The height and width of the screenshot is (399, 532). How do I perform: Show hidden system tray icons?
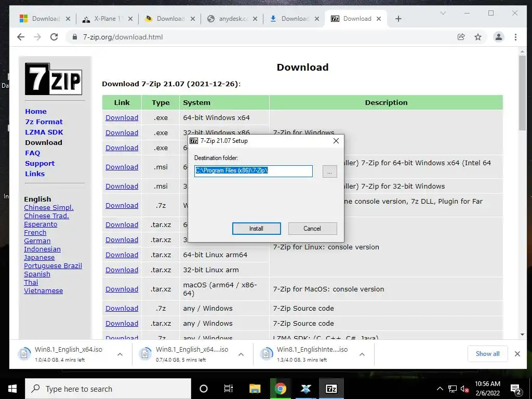coord(440,389)
